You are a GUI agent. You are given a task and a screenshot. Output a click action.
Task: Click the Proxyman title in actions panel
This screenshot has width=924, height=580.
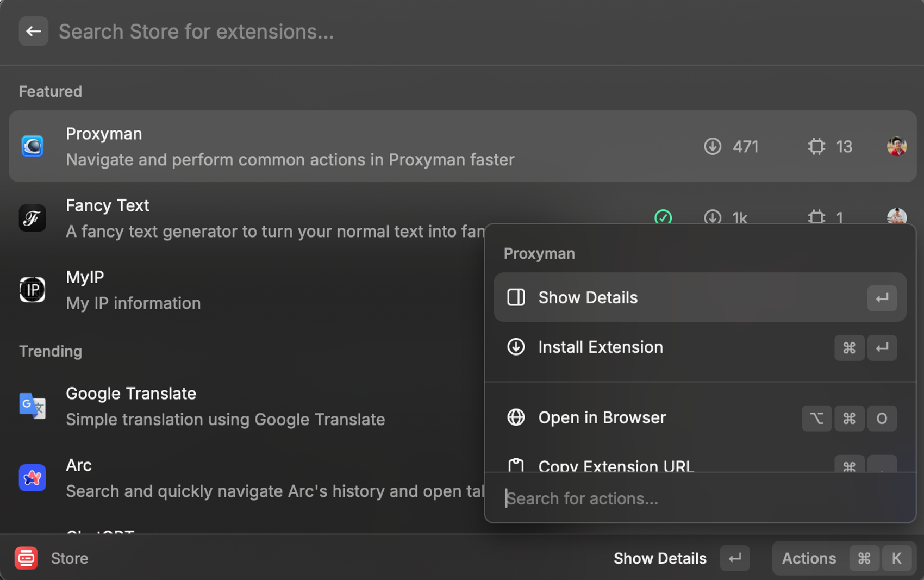click(539, 253)
